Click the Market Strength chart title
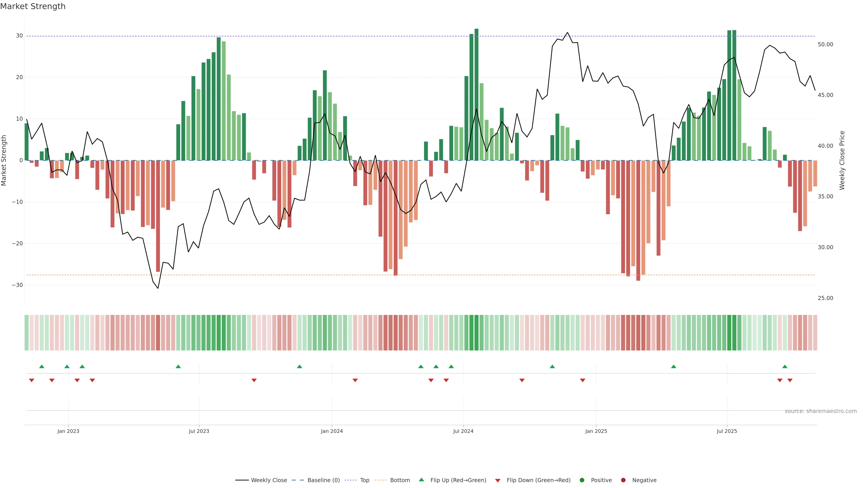The width and height of the screenshot is (868, 488). 33,6
